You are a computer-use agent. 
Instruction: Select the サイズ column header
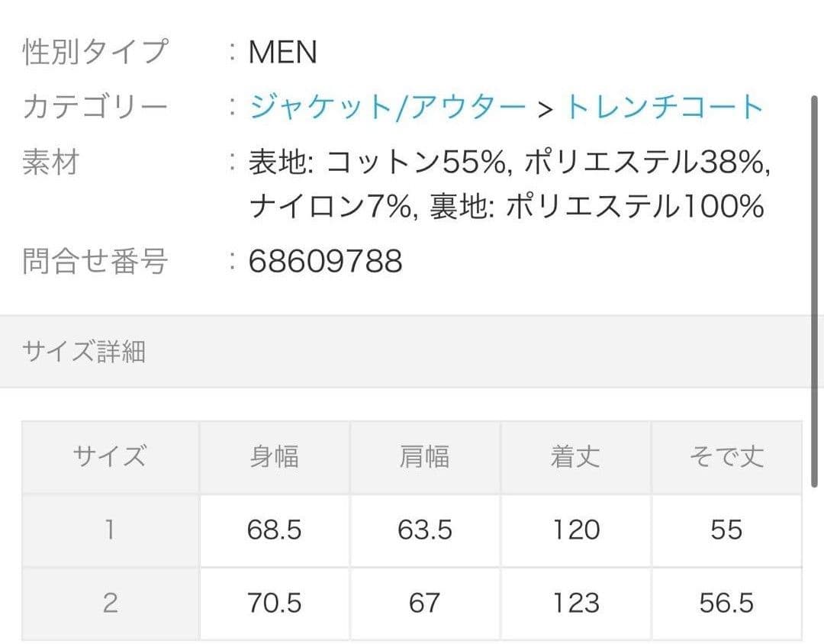pos(110,457)
